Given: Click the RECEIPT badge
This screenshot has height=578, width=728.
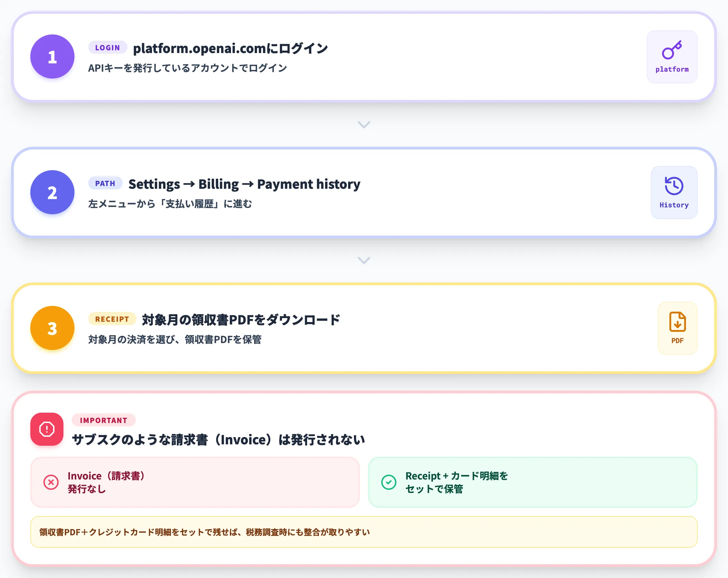Looking at the screenshot, I should [112, 319].
